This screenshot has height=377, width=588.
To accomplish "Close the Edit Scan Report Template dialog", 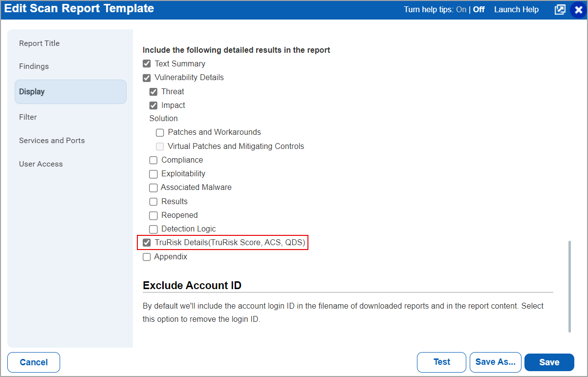I will pos(579,9).
